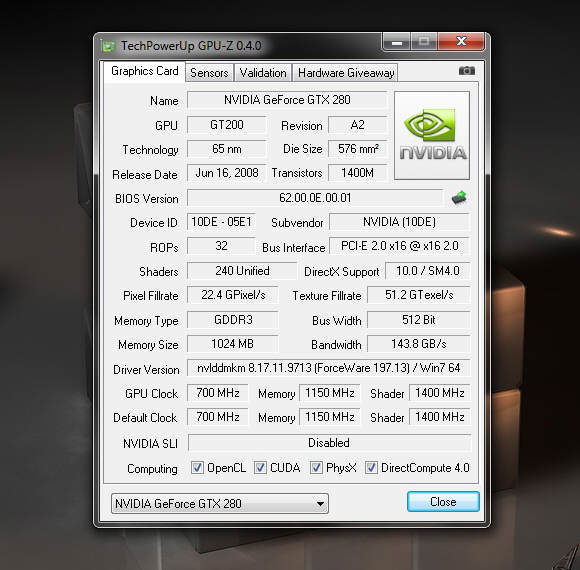Click the Texture Fillrate field 51.2 GTexel/s
The height and width of the screenshot is (570, 580).
point(419,295)
